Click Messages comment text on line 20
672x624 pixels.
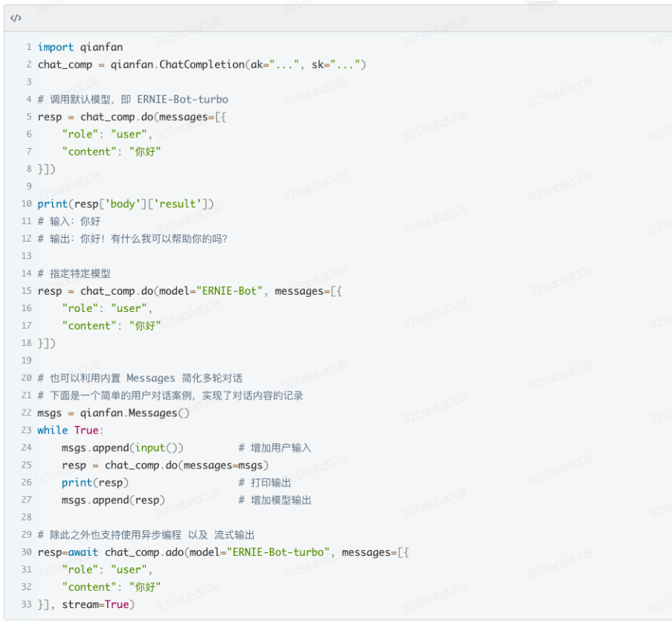[x=151, y=378]
